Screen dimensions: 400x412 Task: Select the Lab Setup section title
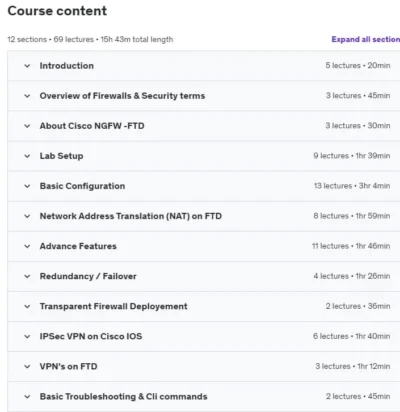pyautogui.click(x=61, y=156)
